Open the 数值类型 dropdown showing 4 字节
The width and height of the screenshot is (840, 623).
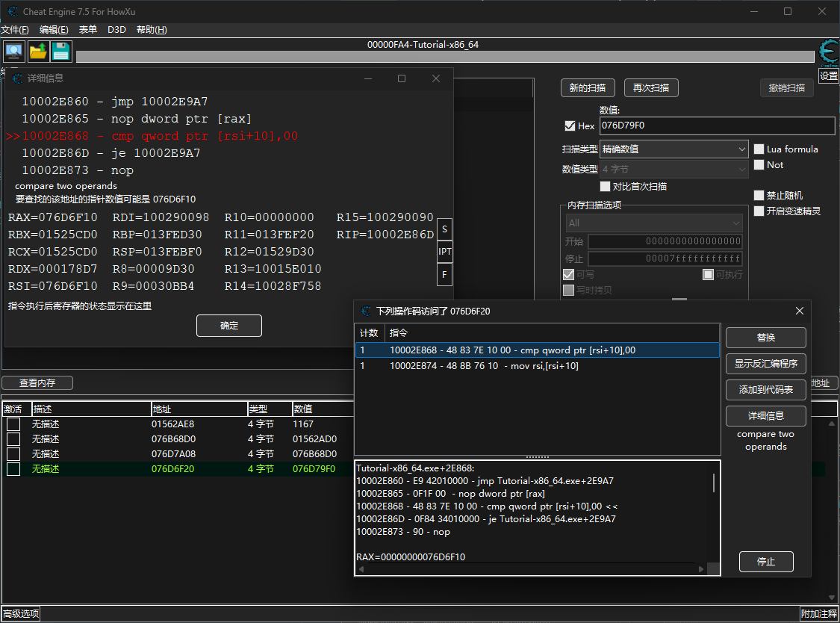[x=673, y=170]
